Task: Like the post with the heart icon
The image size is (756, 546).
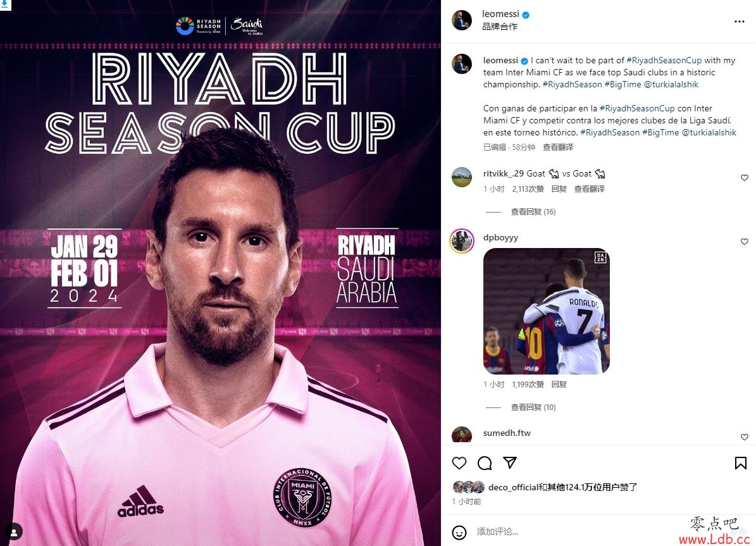Action: pyautogui.click(x=459, y=463)
